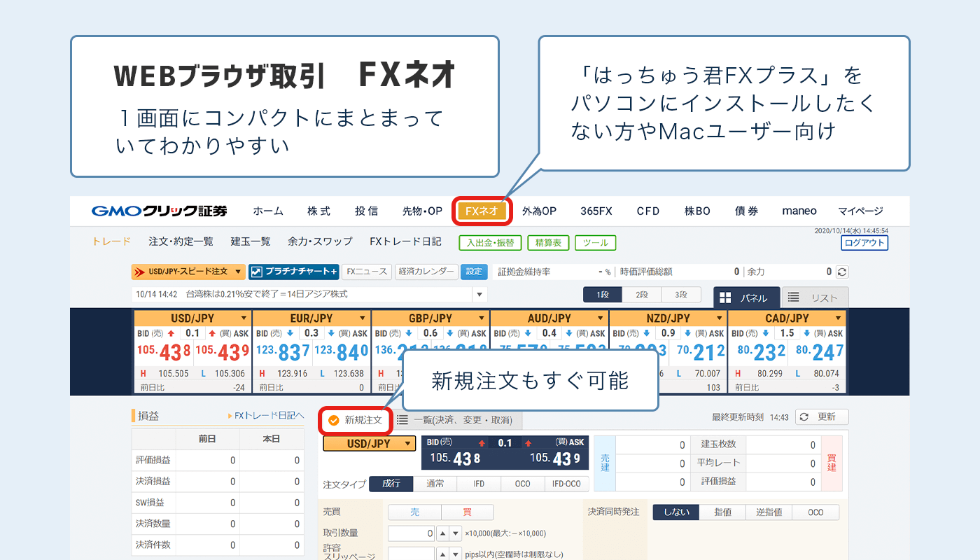
Task: Select 通常 order type
Action: (x=435, y=484)
